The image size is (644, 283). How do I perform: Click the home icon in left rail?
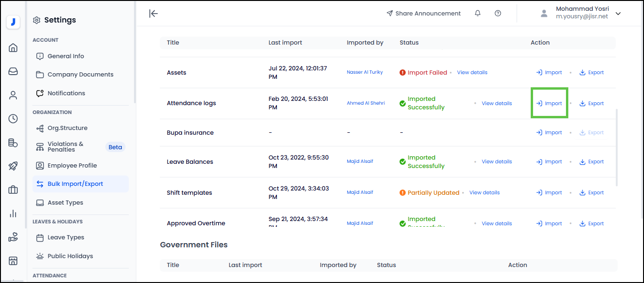pyautogui.click(x=13, y=47)
